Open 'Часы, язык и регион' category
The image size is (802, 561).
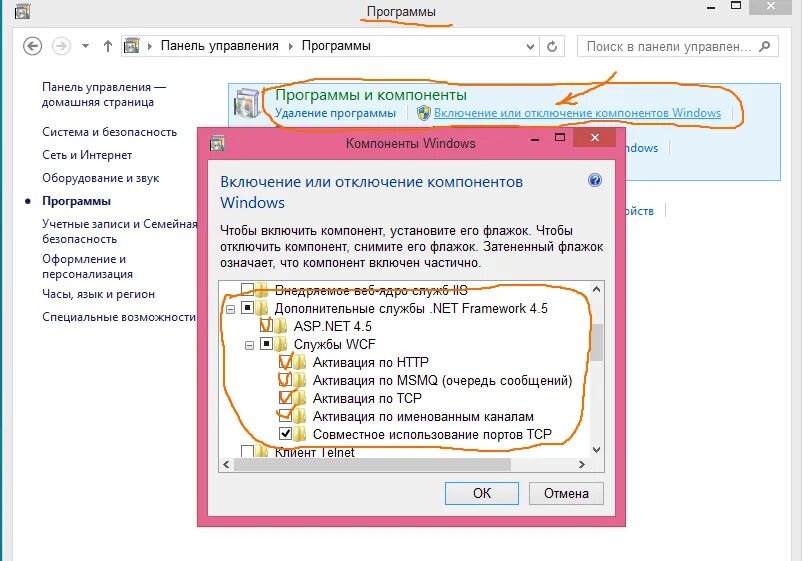coord(98,294)
